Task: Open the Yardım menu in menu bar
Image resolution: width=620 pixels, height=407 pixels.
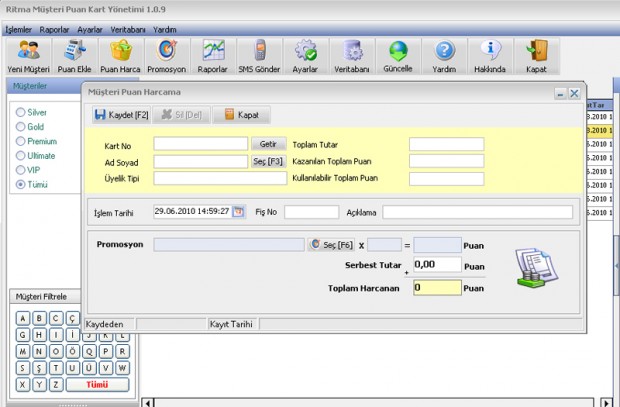Action: coord(164,30)
